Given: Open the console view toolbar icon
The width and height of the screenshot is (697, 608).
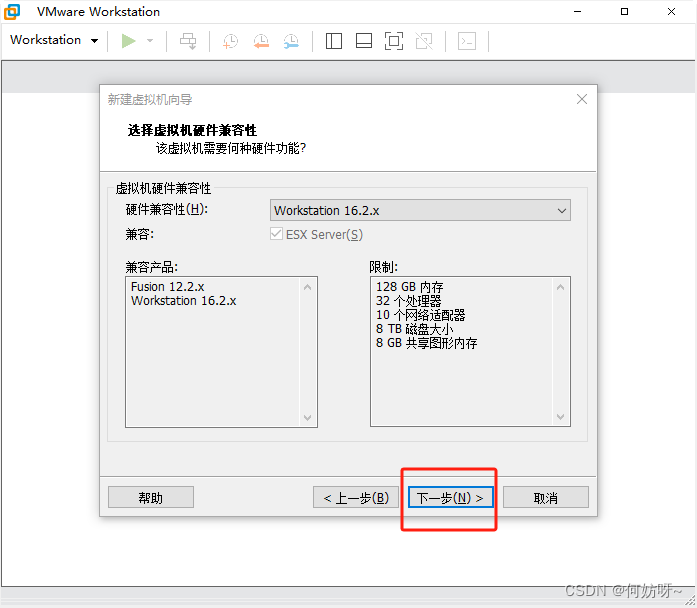Looking at the screenshot, I should (467, 41).
